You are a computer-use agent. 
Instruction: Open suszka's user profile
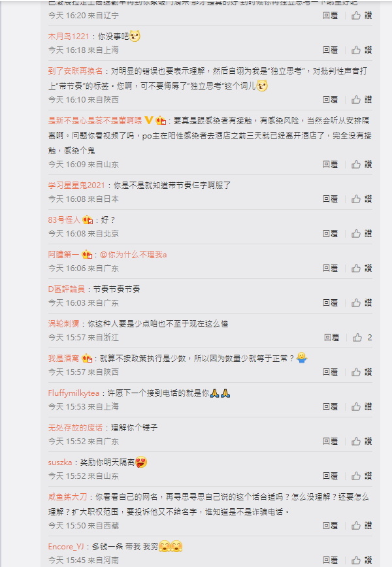tap(60, 462)
